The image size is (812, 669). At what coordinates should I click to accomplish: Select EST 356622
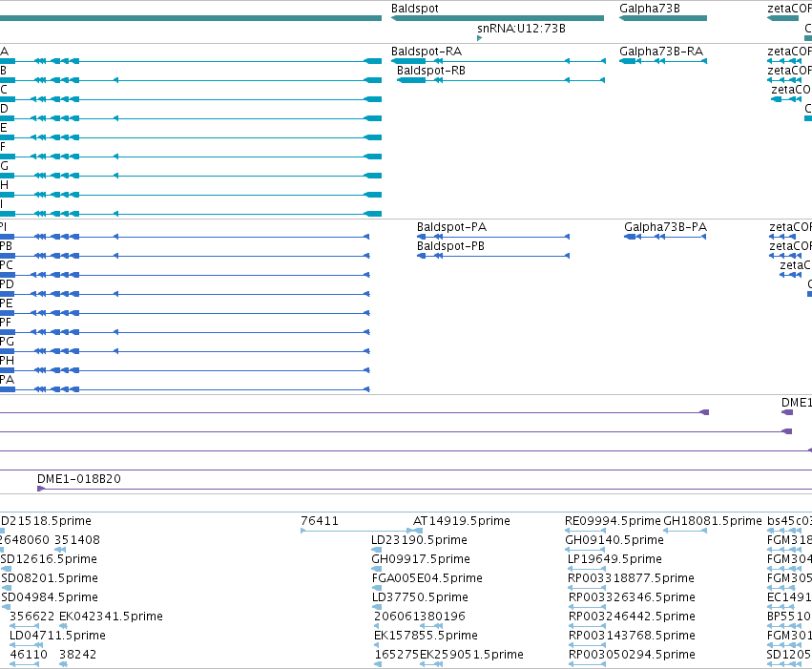coord(32,617)
